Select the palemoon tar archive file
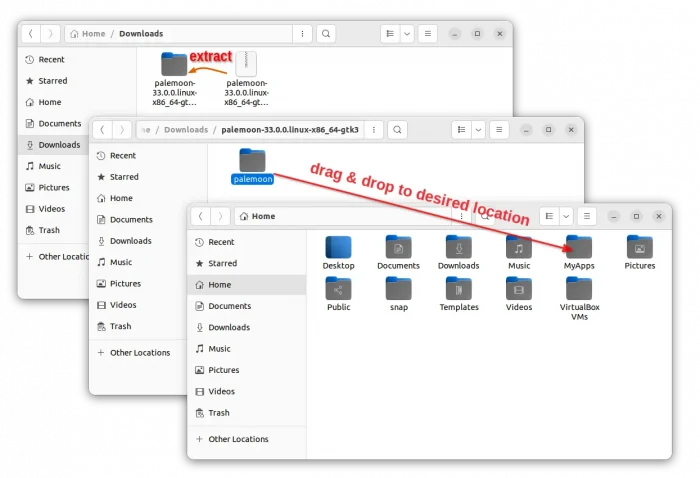The image size is (700, 478). [246, 65]
